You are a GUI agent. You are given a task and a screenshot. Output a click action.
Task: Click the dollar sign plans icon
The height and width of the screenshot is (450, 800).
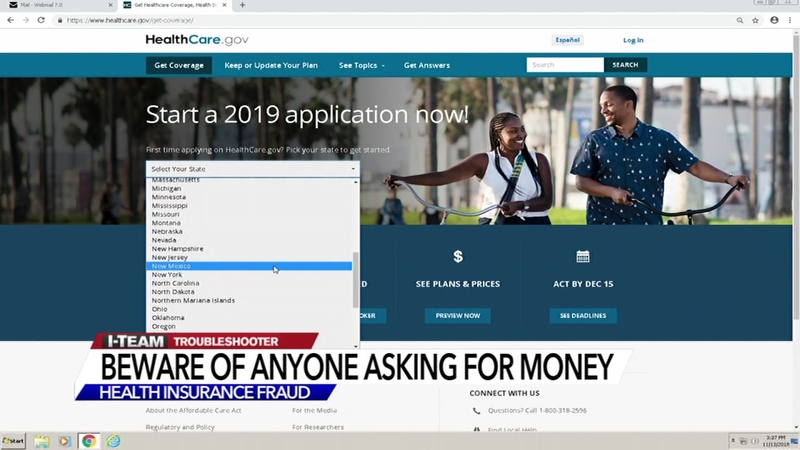[458, 256]
